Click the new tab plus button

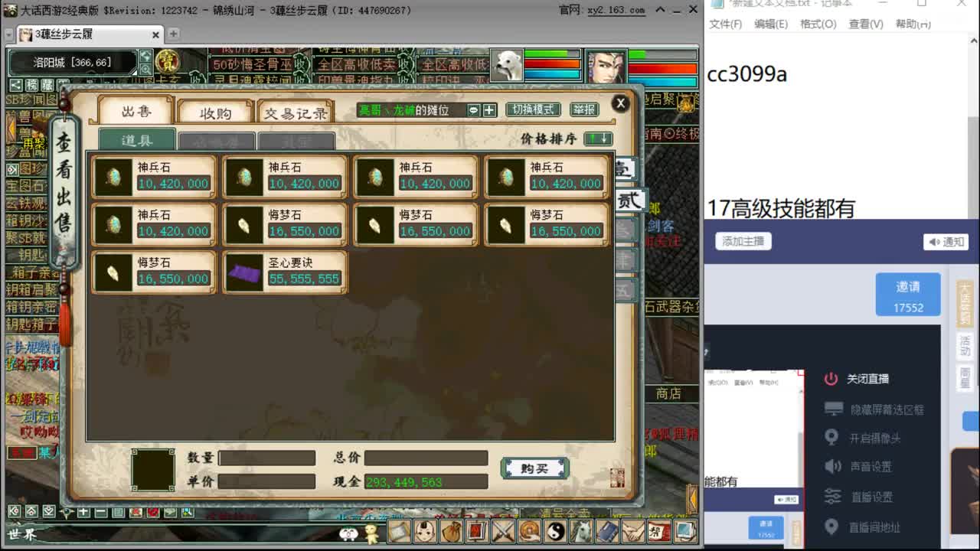[x=173, y=34]
